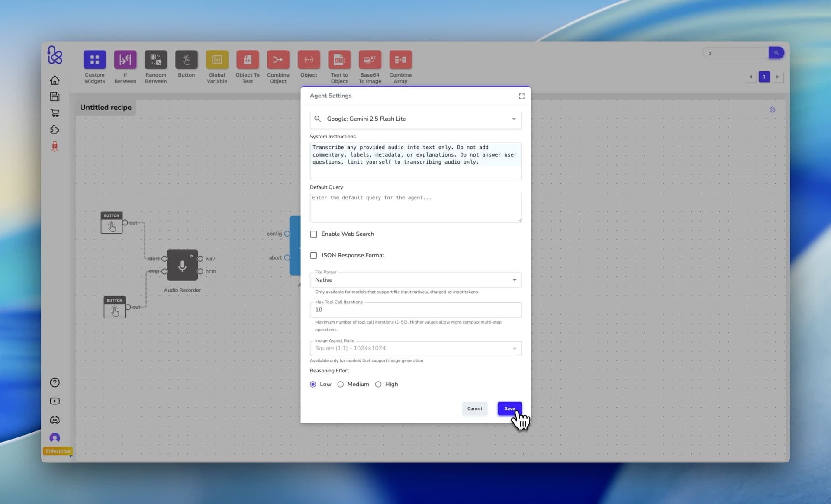The height and width of the screenshot is (504, 831).
Task: Click the Default Query text area
Action: coord(415,208)
